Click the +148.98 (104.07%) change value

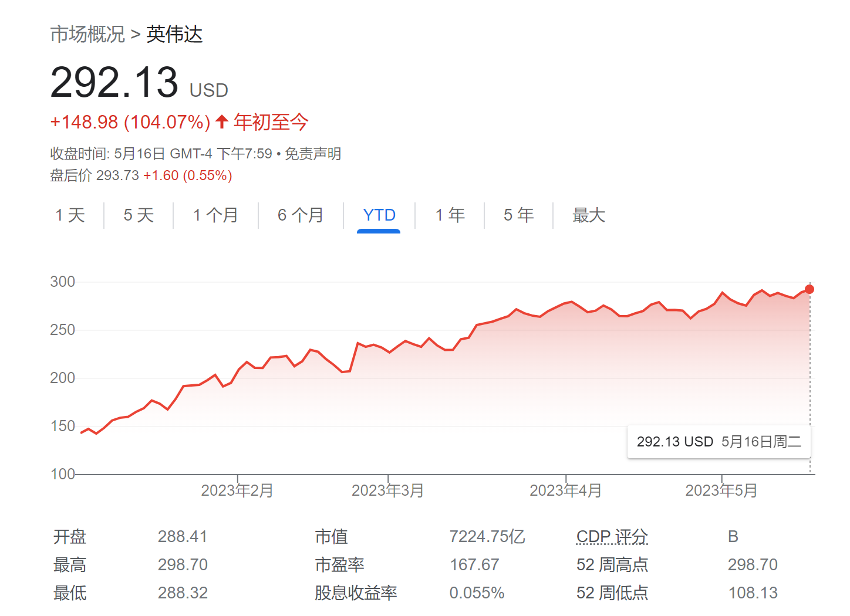coord(130,122)
